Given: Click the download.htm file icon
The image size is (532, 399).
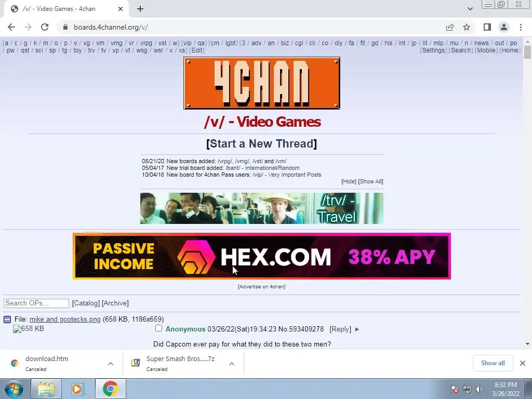Looking at the screenshot, I should (x=14, y=363).
